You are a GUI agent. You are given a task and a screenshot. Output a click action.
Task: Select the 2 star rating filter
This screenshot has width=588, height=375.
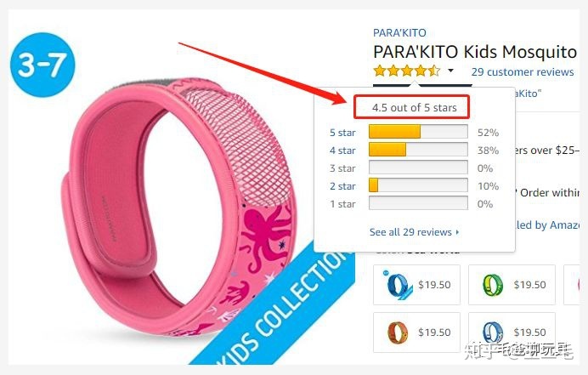[342, 186]
